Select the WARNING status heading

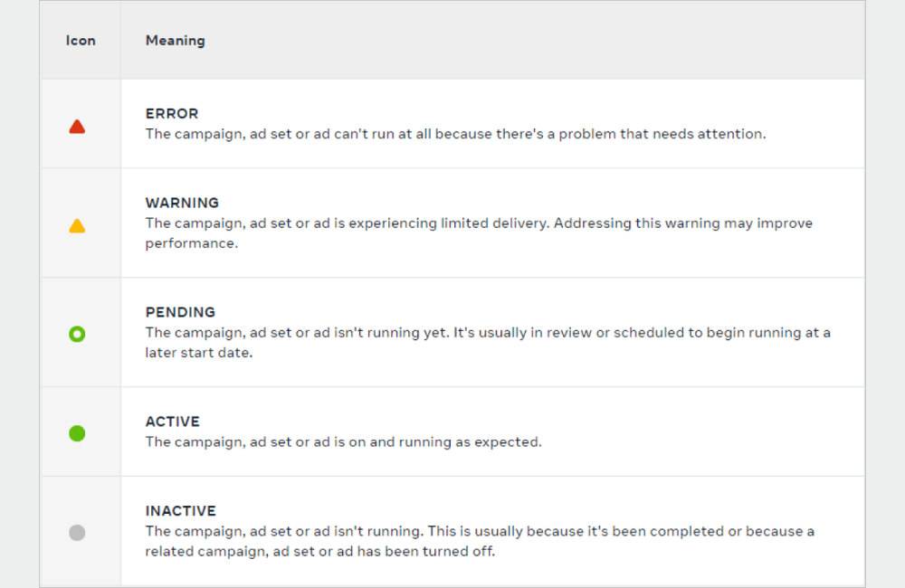click(182, 203)
